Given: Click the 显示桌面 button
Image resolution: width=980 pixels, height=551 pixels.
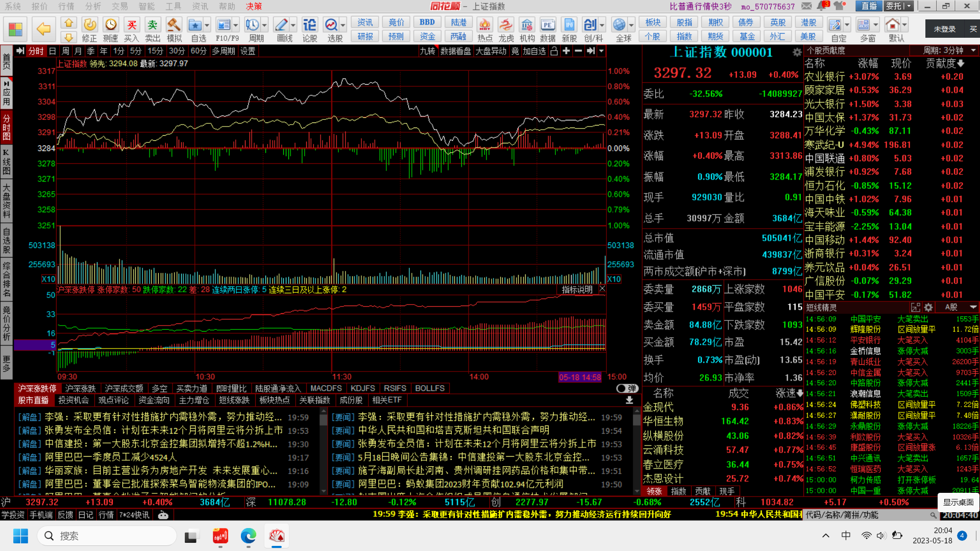Looking at the screenshot, I should coord(958,503).
